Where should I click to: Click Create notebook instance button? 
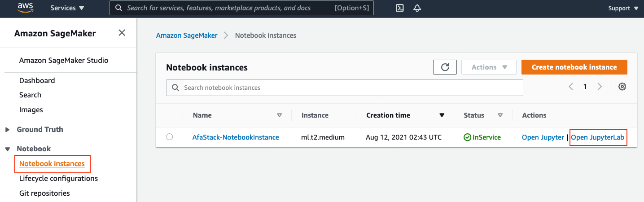(x=574, y=67)
